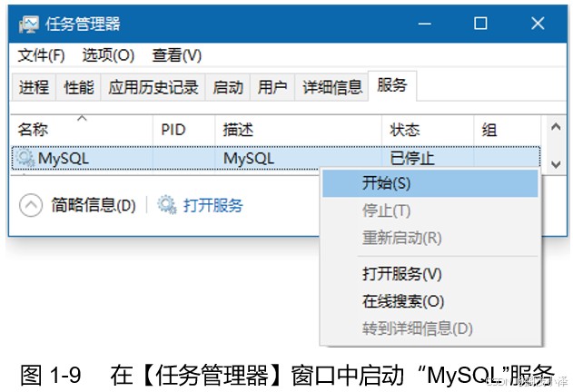573x392 pixels.
Task: Click the scrollbar up arrow
Action: (x=556, y=127)
